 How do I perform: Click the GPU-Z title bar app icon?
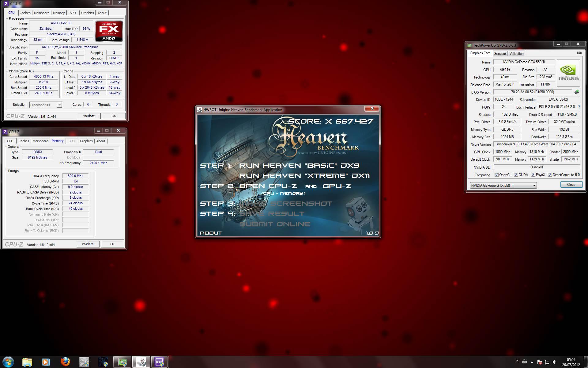pos(469,45)
